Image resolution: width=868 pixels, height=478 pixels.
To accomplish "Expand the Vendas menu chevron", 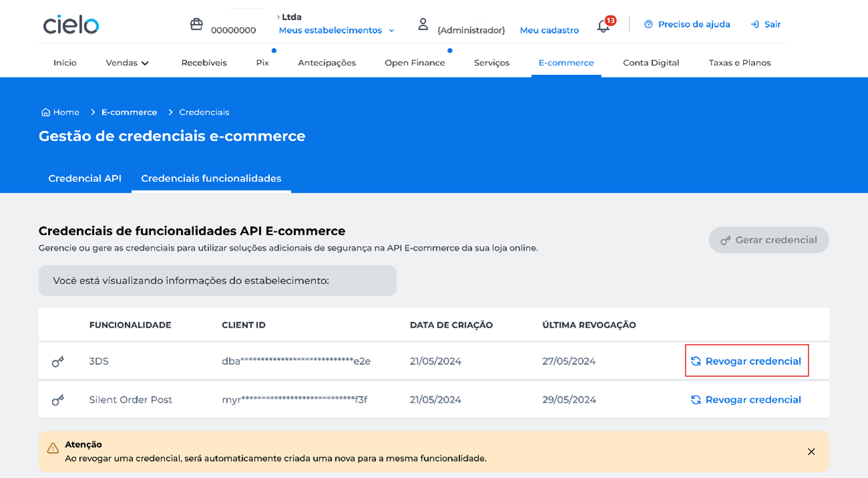I will coord(145,63).
